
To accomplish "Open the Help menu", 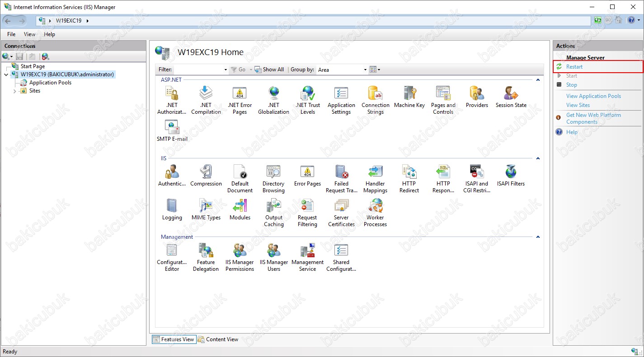I will coord(49,34).
